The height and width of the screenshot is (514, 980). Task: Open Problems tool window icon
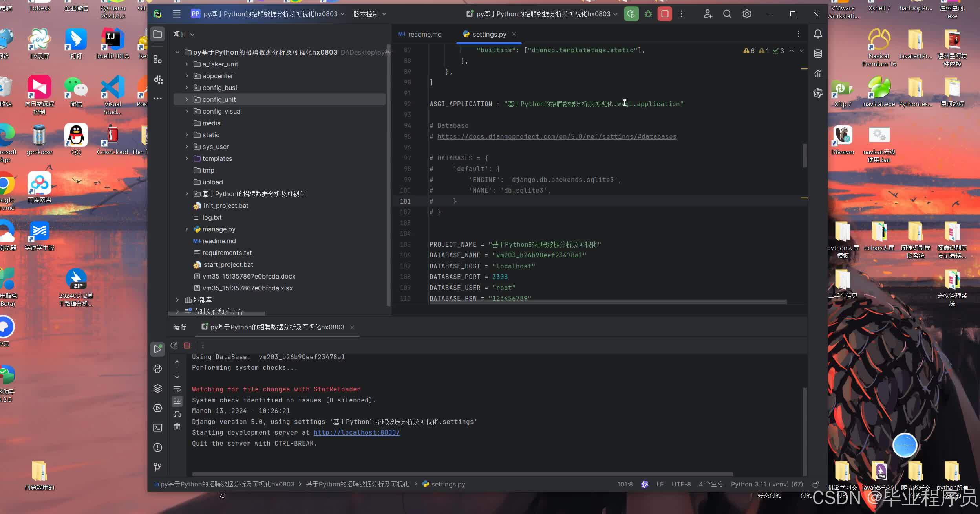pyautogui.click(x=157, y=447)
